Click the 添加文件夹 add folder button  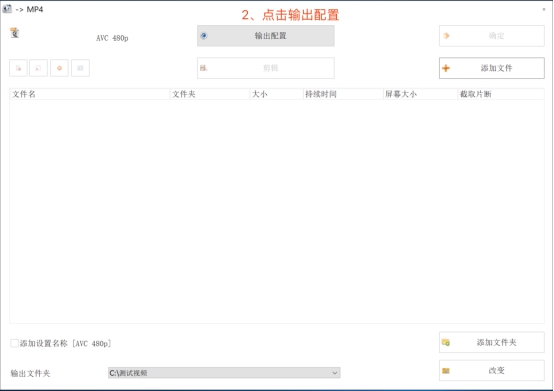click(x=491, y=342)
